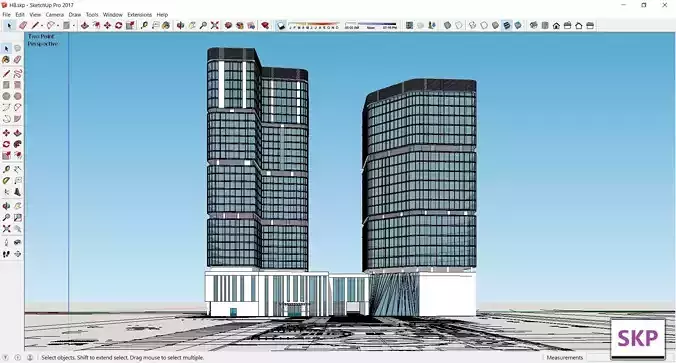Click the Push/Pull tool in top toolbar
Image resolution: width=676 pixels, height=363 pixels.
coord(84,25)
